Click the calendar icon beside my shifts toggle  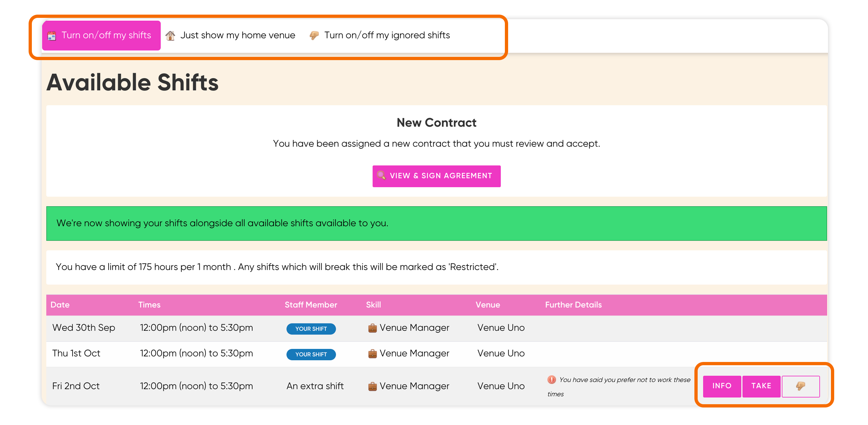pos(52,35)
